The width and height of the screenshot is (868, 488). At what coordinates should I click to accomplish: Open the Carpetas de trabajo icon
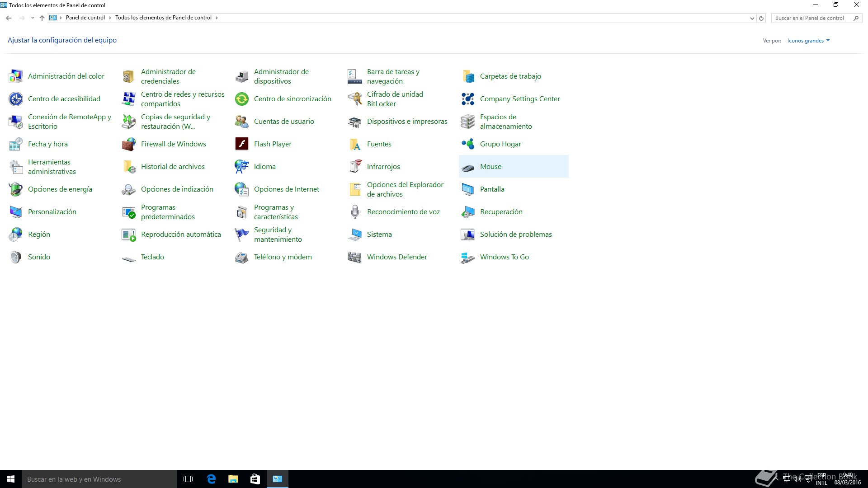468,76
